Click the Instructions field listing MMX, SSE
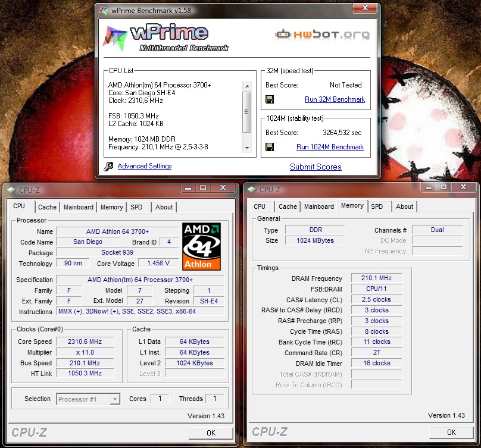This screenshot has width=481, height=448. (140, 312)
